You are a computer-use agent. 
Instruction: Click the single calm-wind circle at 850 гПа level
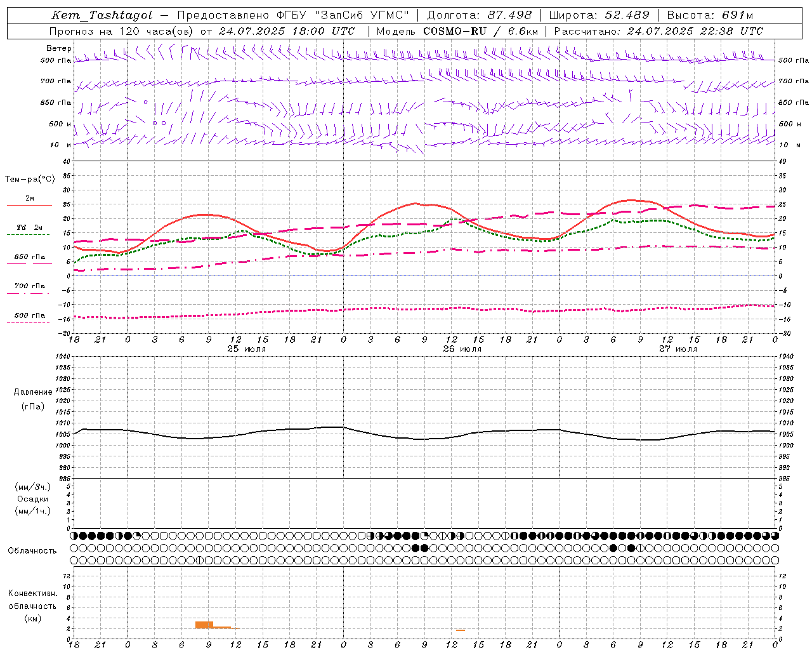coord(145,102)
